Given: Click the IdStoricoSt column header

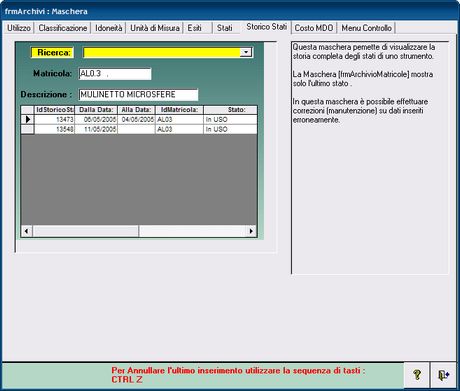Looking at the screenshot, I should [x=54, y=110].
